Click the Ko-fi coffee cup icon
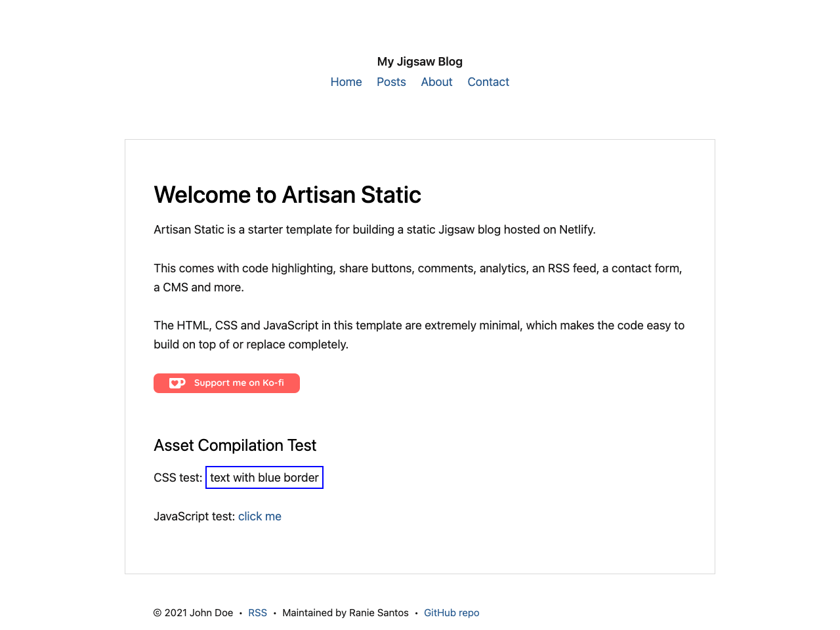840x630 pixels. tap(177, 383)
